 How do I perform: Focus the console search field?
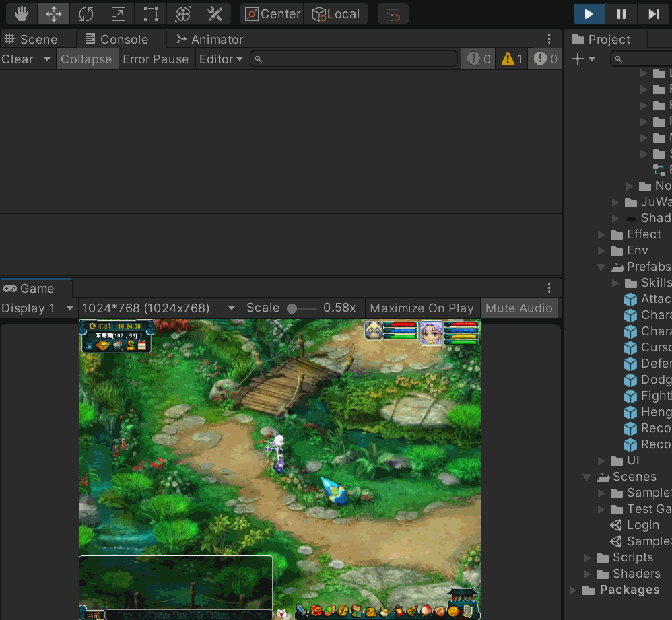click(354, 59)
